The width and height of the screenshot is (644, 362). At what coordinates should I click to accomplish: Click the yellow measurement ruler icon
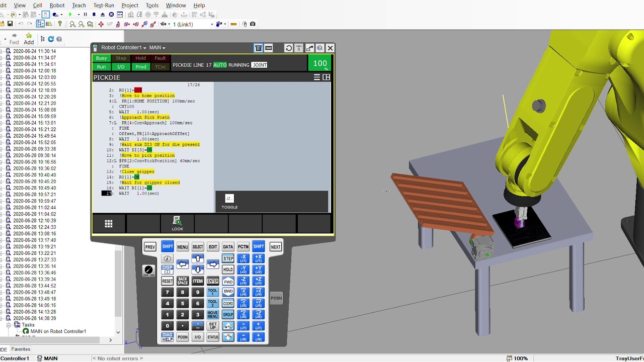click(233, 24)
